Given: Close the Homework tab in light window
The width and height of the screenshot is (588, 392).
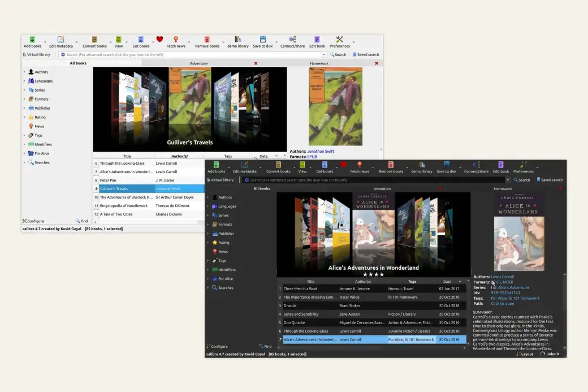Looking at the screenshot, I should point(377,63).
